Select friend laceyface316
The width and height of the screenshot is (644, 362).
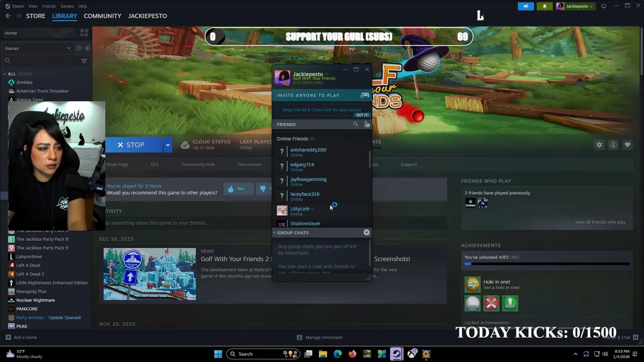(322, 196)
